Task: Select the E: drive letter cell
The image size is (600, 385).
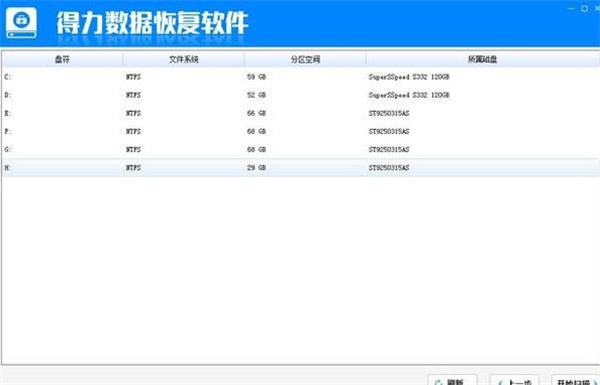Action: [8, 113]
